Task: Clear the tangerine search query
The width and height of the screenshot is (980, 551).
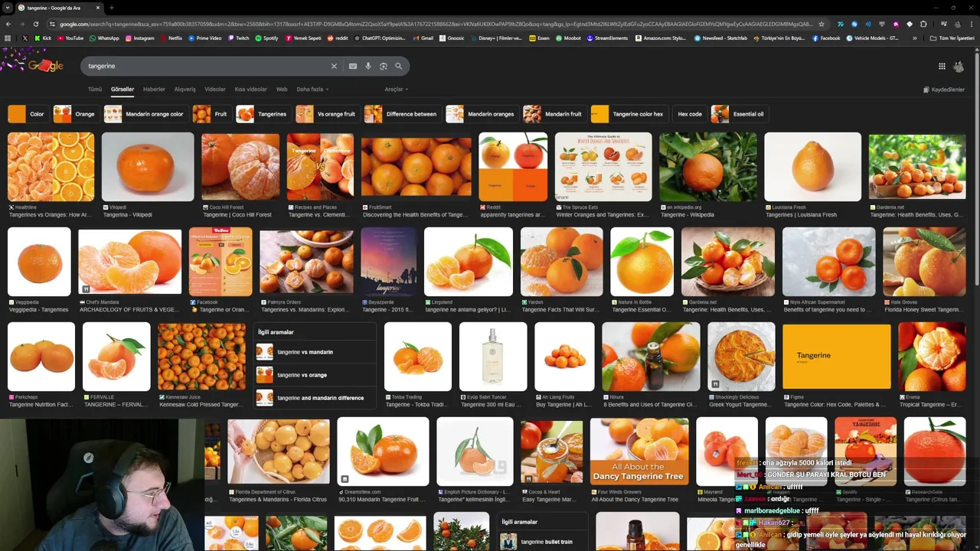Action: pos(334,67)
